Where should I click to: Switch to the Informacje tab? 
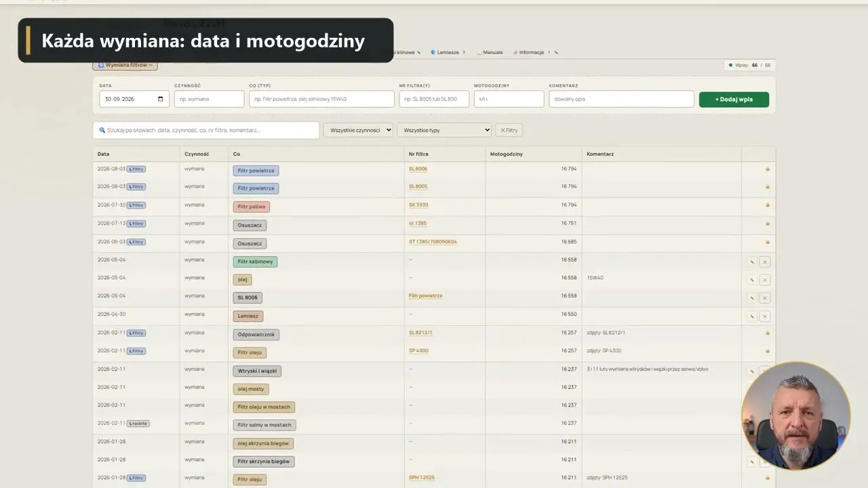532,52
